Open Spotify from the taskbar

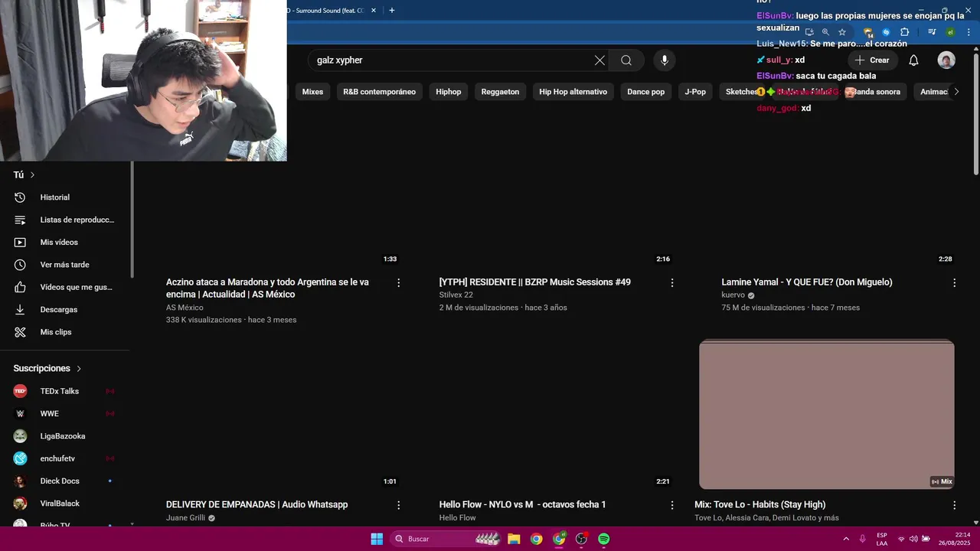604,540
